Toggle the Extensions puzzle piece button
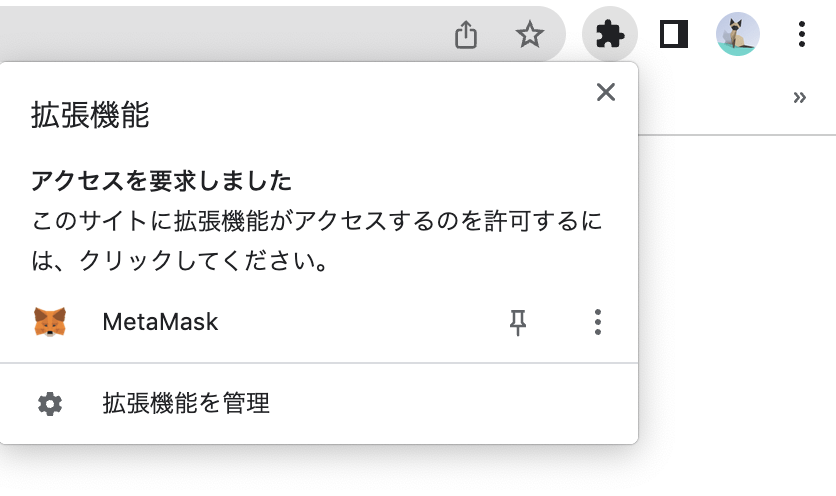 coord(609,35)
